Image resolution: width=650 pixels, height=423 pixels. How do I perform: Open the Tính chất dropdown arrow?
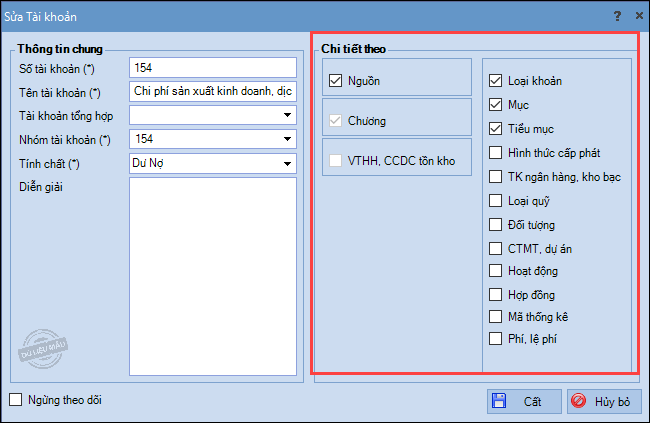287,163
